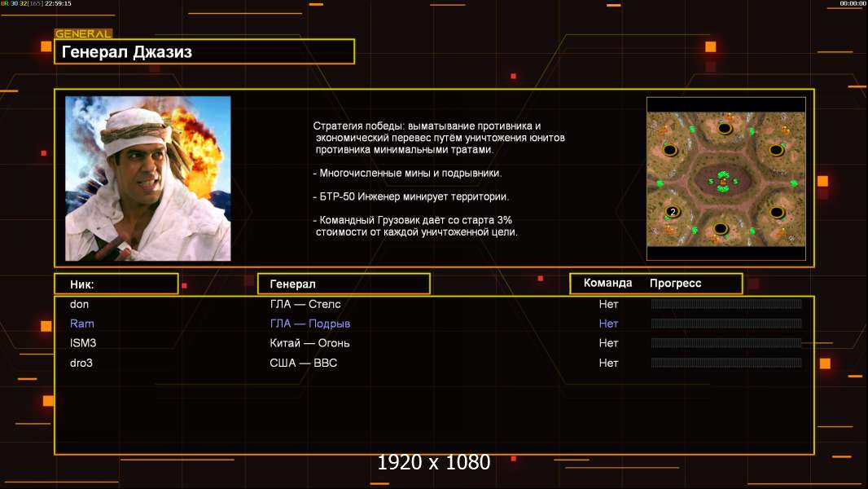The width and height of the screenshot is (868, 489).
Task: Select start position marked 2 on map
Action: point(673,212)
